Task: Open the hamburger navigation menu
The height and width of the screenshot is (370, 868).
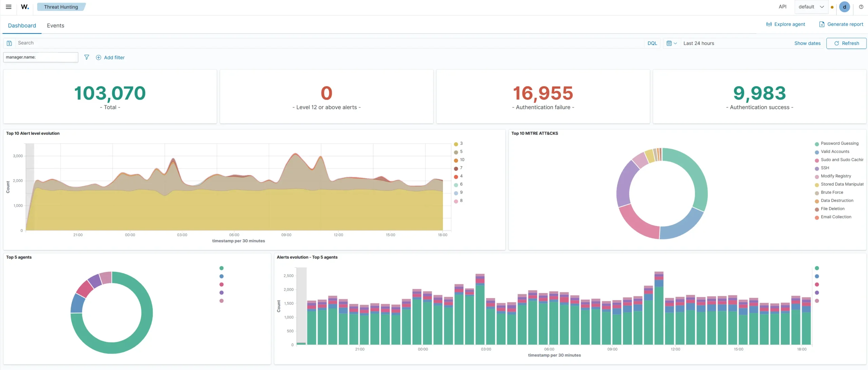Action: pos(8,7)
